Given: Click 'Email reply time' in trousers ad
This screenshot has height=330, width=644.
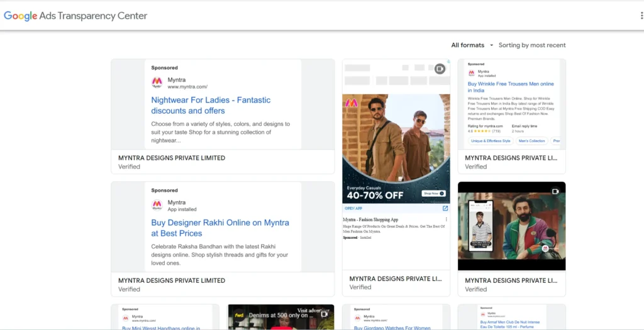Looking at the screenshot, I should pos(524,126).
